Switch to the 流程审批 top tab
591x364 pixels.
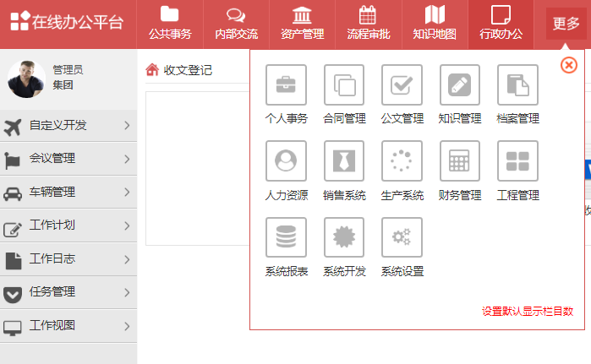pos(368,24)
